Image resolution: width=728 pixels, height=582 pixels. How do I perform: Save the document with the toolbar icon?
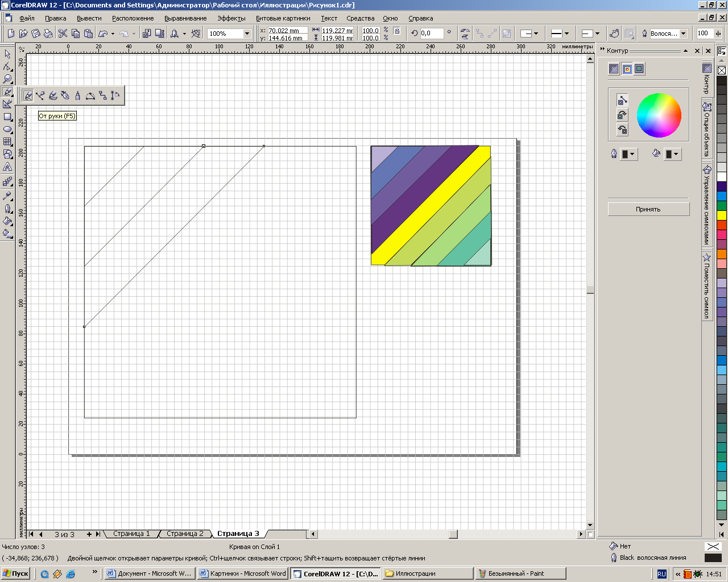[x=36, y=34]
